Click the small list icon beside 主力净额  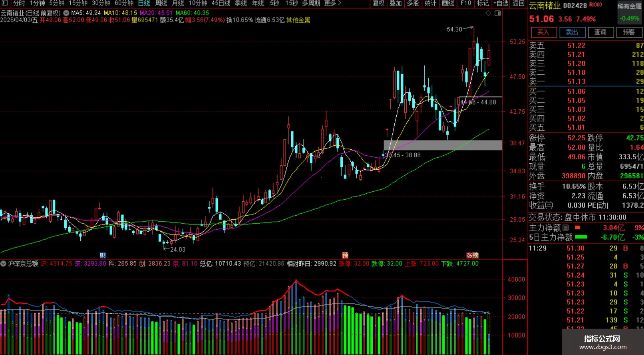[565, 228]
